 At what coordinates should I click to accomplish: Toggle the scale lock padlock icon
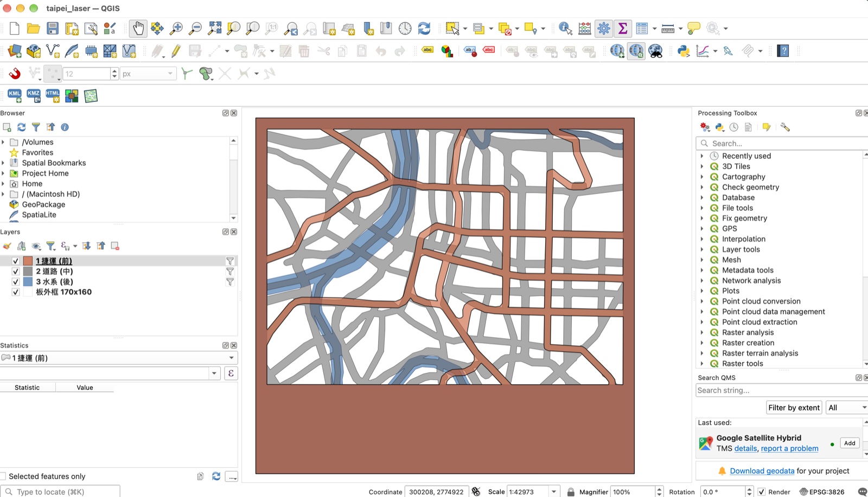(571, 492)
